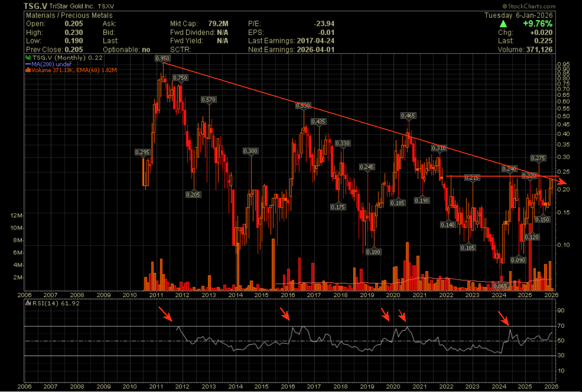582x392 pixels.
Task: Click the P/E value -23.94
Action: (324, 24)
